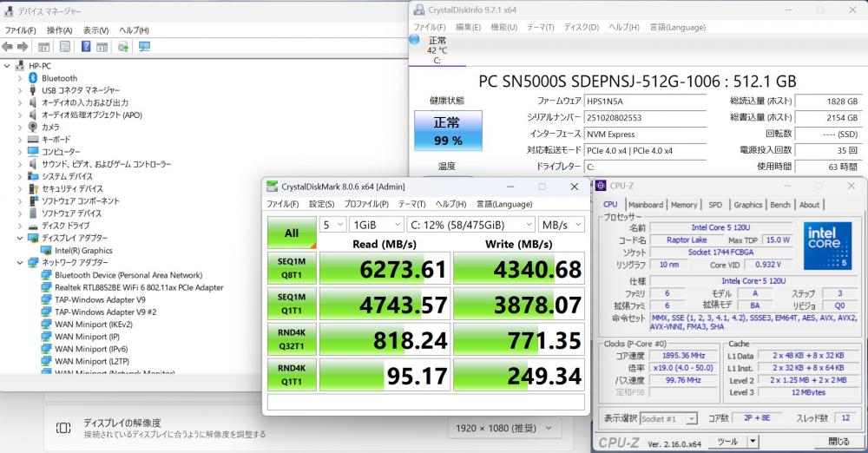This screenshot has height=453, width=868.
Task: Click the SEQ1M Q8T1 test button
Action: 292,268
